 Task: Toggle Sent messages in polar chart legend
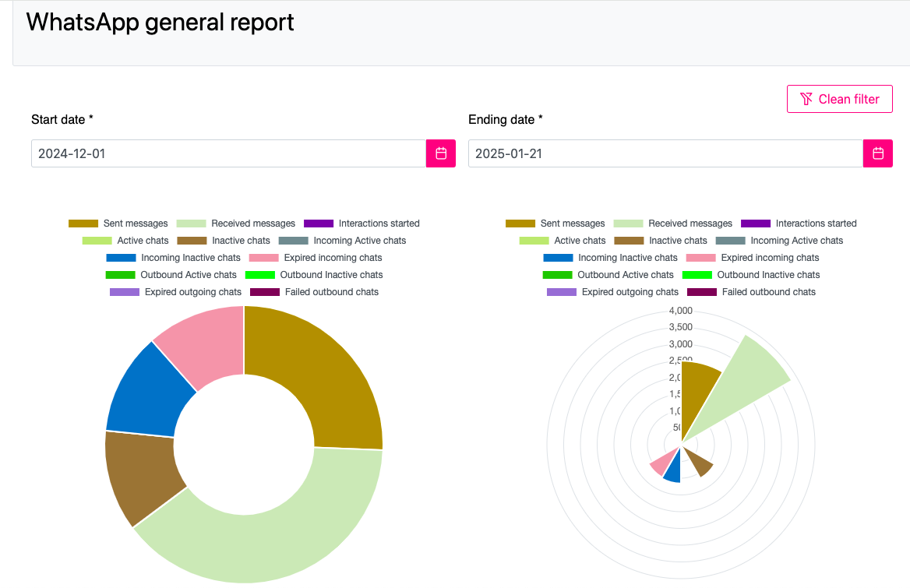click(555, 224)
